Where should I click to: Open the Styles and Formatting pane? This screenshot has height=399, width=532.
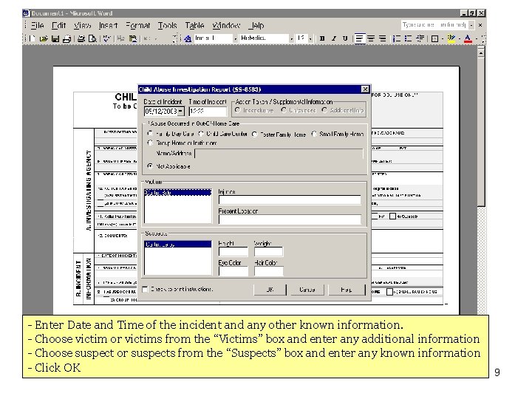tap(188, 38)
